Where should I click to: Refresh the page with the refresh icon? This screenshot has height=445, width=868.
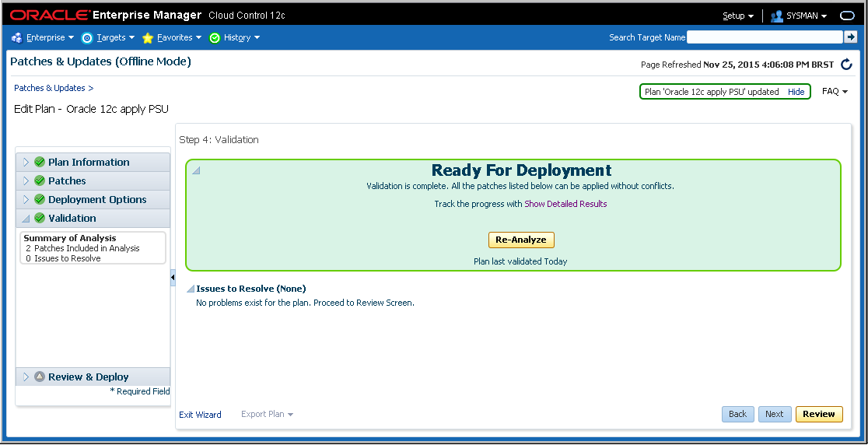pyautogui.click(x=846, y=65)
